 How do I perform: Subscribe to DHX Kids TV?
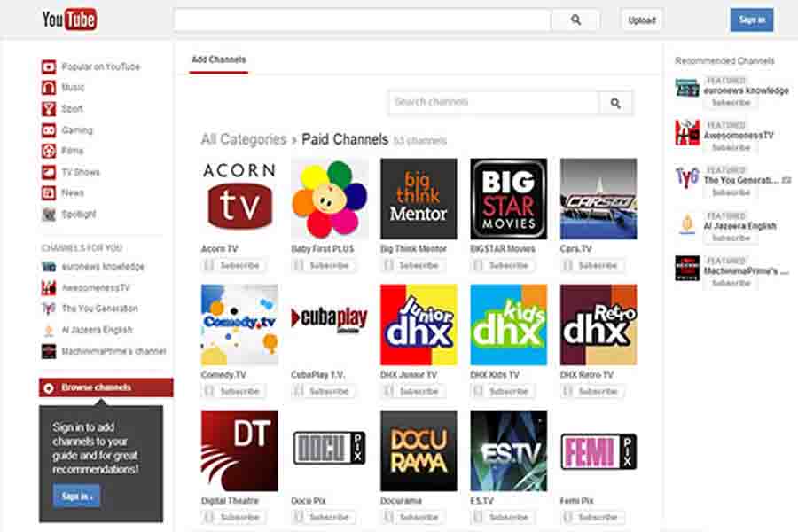[x=502, y=392]
